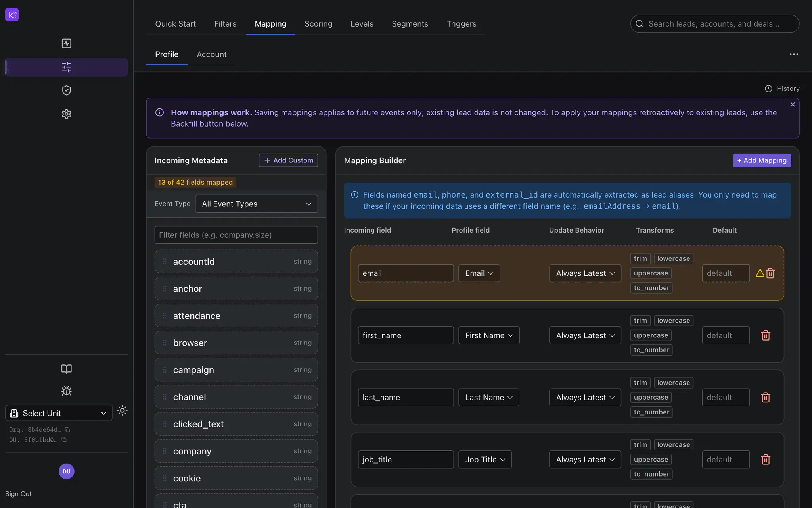
Task: Switch to the Segments tab
Action: [410, 24]
